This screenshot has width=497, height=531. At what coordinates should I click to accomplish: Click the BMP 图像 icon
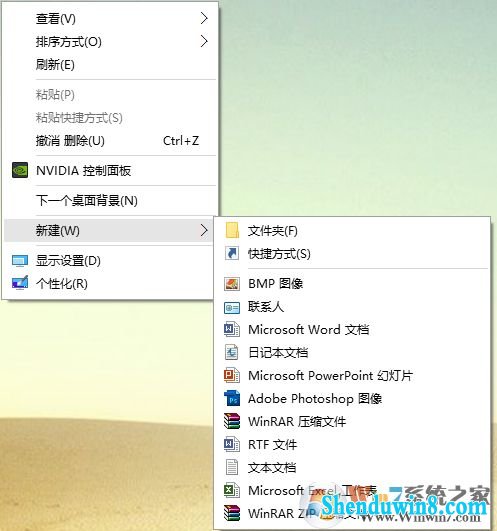232,283
